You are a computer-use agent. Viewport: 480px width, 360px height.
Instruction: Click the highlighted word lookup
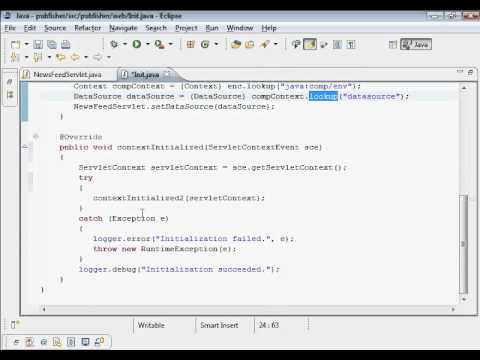(x=323, y=96)
